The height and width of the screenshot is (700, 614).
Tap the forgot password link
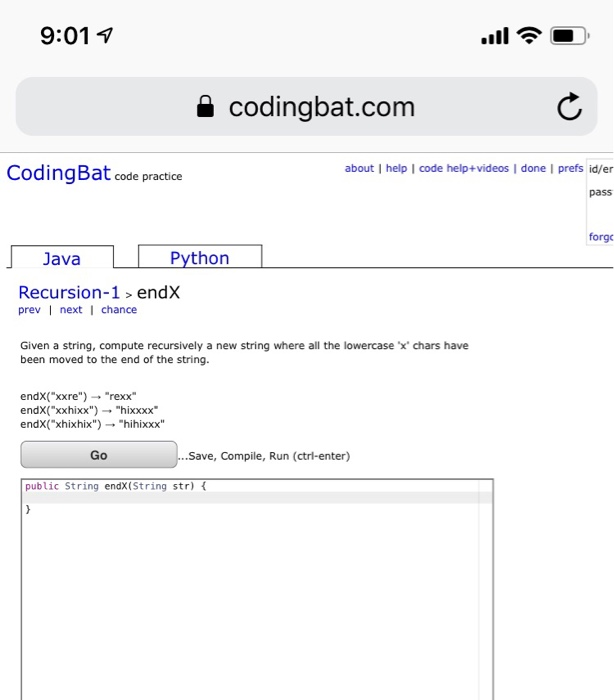point(601,237)
